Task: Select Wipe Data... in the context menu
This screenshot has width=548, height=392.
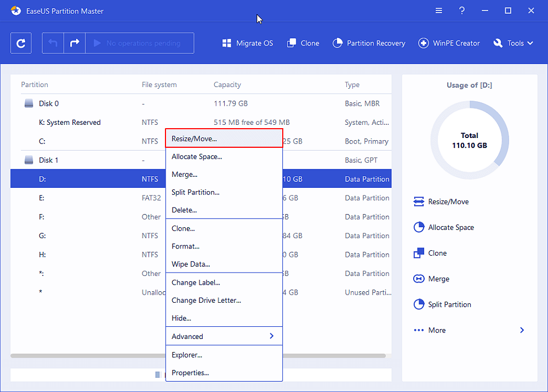Action: (x=224, y=264)
